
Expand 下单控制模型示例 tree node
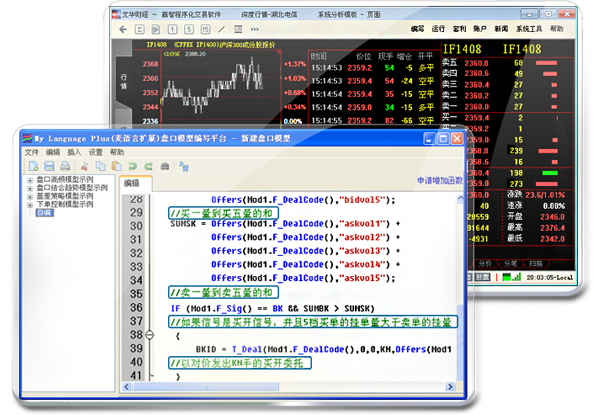(30, 205)
